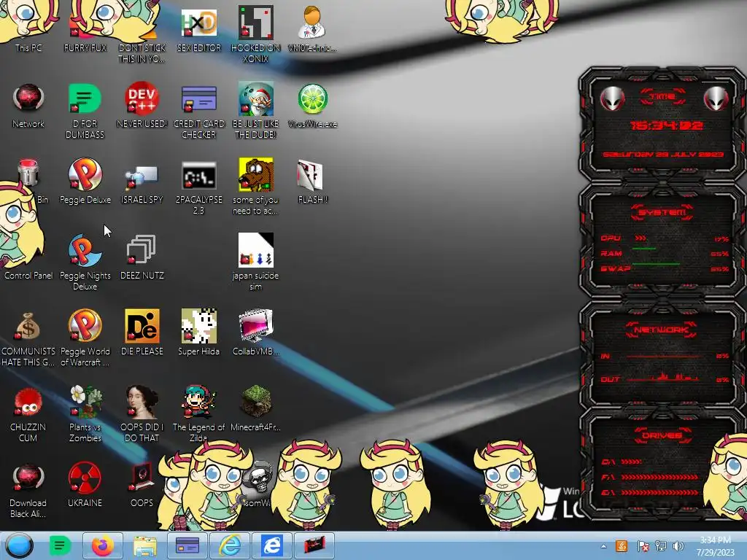Open the FURRY FUX desktop icon
This screenshot has height=560, width=747.
[x=85, y=29]
